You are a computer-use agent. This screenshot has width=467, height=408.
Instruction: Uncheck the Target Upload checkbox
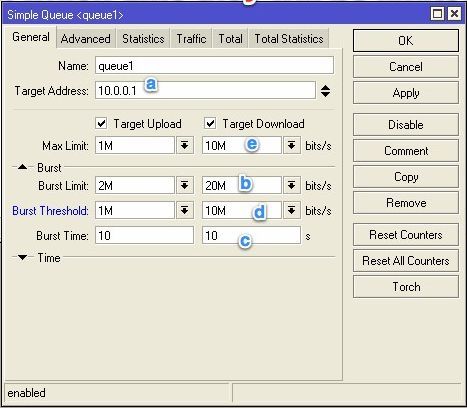101,123
